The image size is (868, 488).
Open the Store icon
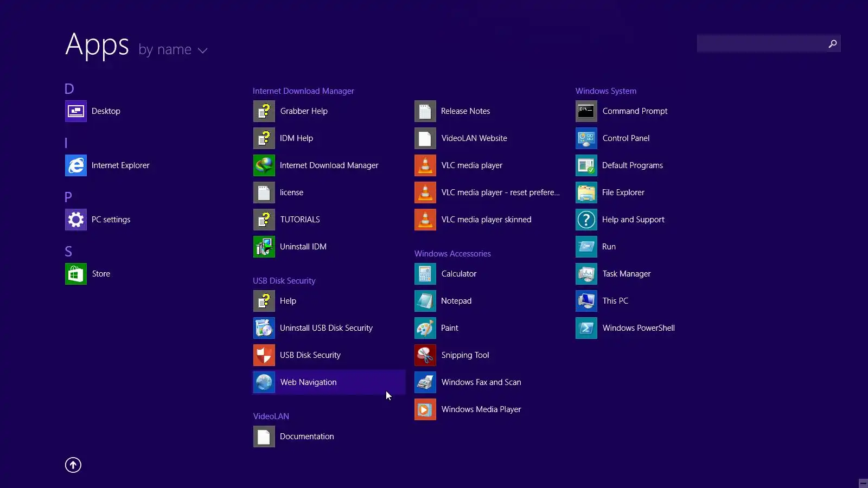coord(76,274)
